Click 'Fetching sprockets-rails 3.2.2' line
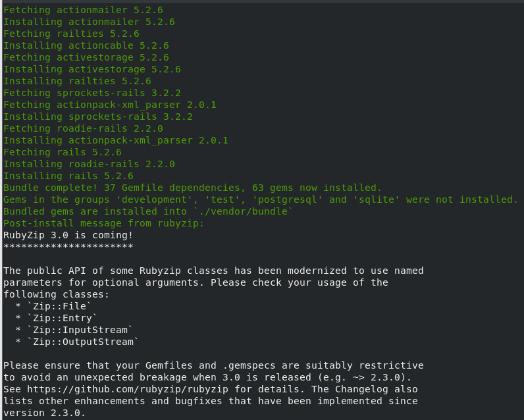This screenshot has height=420, width=524. tap(92, 93)
